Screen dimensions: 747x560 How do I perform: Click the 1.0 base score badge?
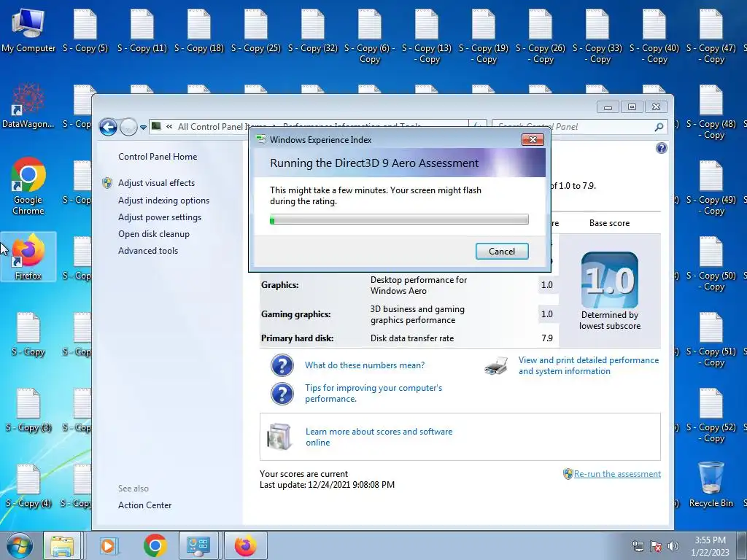(x=609, y=279)
